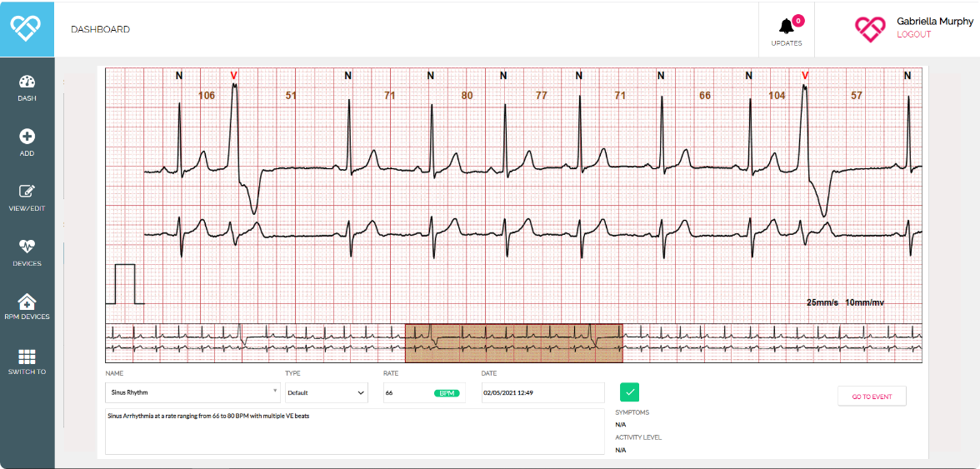
Task: Expand the Name dropdown showing Sinus Rhythm
Action: click(x=192, y=392)
